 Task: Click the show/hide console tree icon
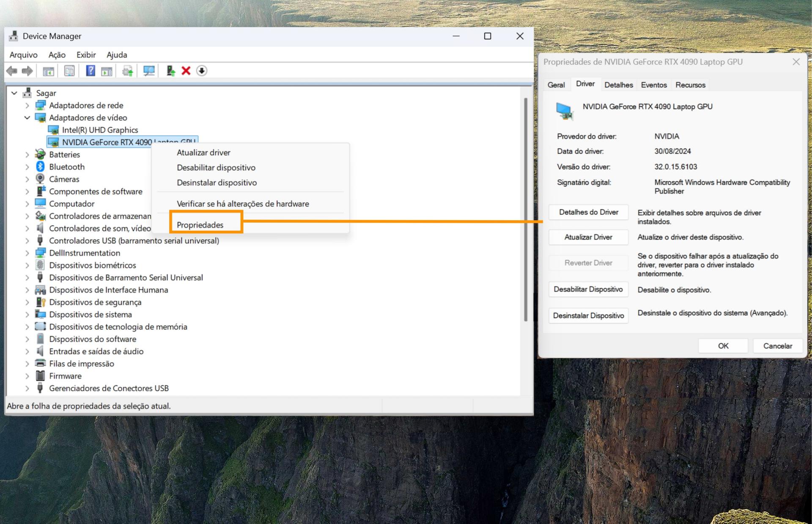tap(48, 71)
